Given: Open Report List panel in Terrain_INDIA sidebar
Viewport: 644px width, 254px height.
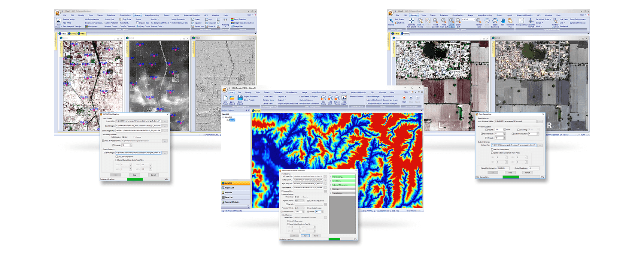Looking at the screenshot, I should point(236,188).
